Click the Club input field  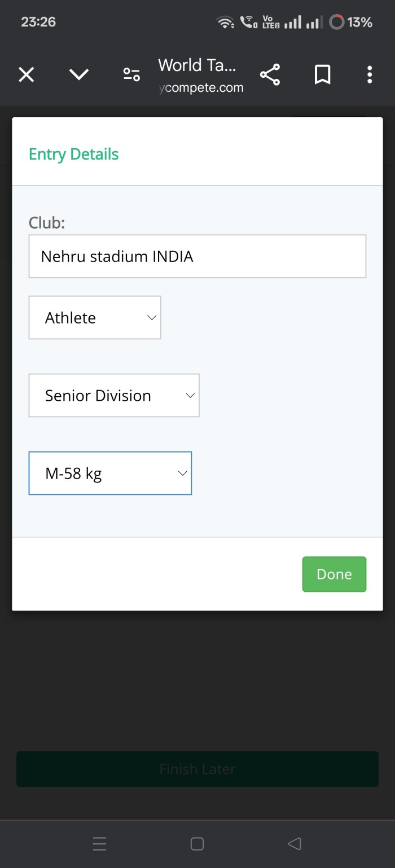pyautogui.click(x=197, y=256)
